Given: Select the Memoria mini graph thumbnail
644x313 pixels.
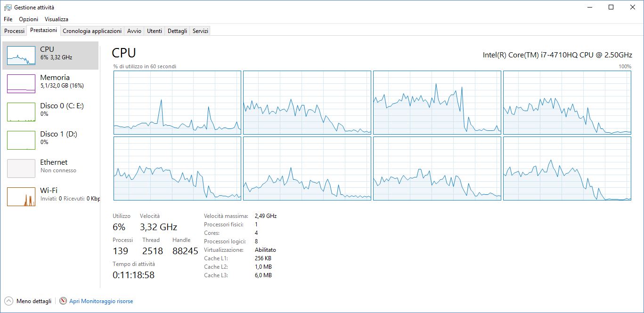Looking at the screenshot, I should click(x=21, y=84).
